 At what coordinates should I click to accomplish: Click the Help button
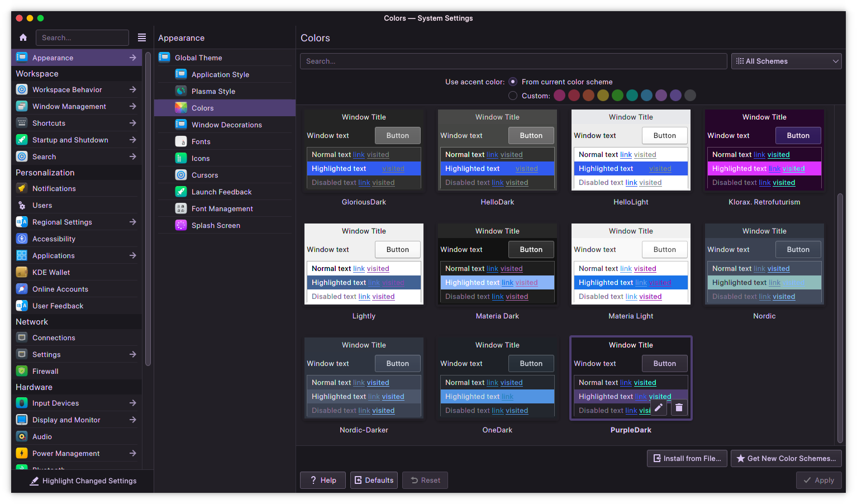pyautogui.click(x=323, y=480)
